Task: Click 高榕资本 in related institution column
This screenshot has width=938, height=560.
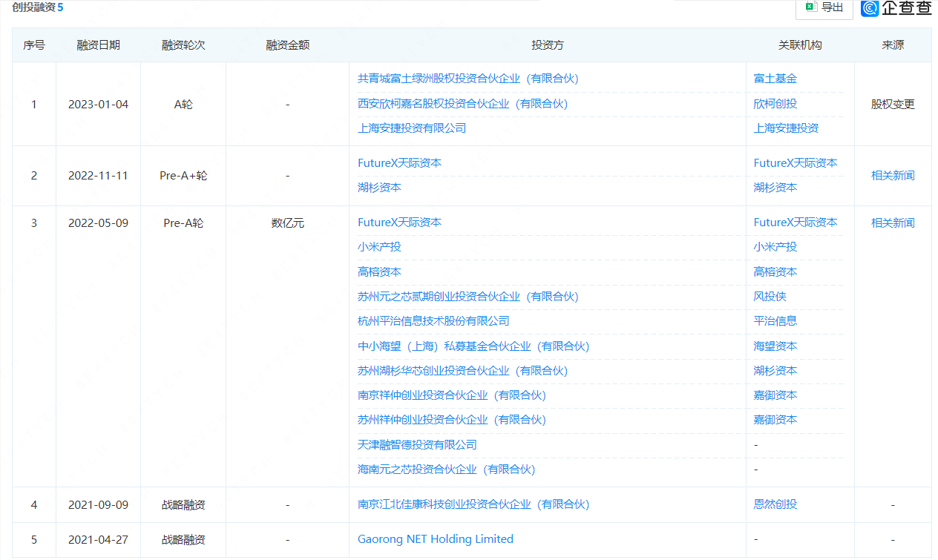Action: [x=775, y=272]
